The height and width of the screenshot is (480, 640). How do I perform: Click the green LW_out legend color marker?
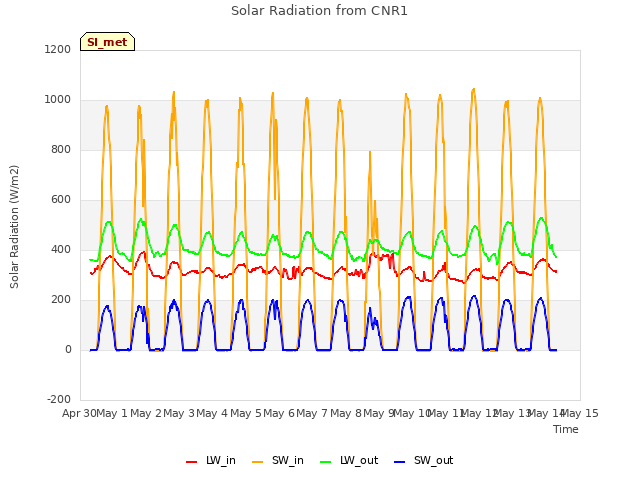pyautogui.click(x=325, y=462)
